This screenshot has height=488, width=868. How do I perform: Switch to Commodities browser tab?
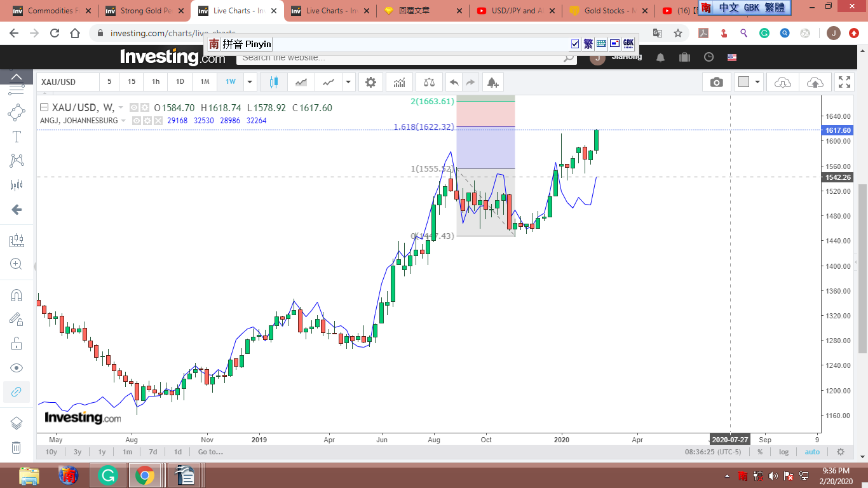click(52, 11)
